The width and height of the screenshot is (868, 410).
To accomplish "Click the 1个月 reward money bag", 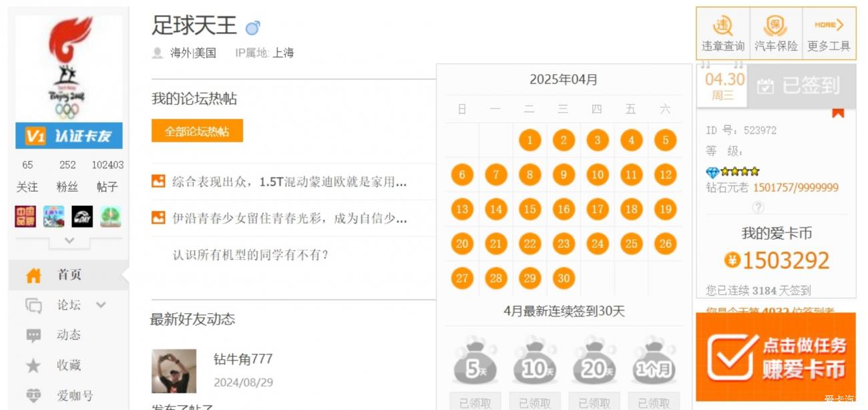I will 654,361.
